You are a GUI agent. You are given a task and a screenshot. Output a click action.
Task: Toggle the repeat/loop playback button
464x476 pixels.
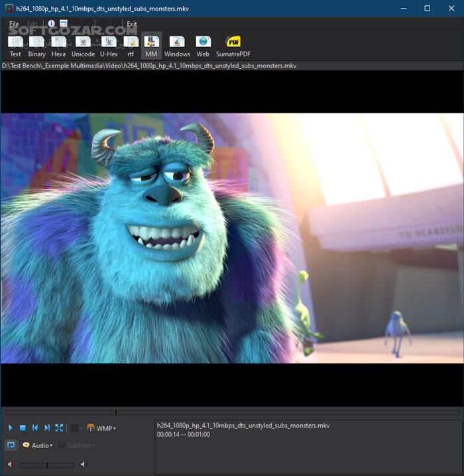pos(11,446)
